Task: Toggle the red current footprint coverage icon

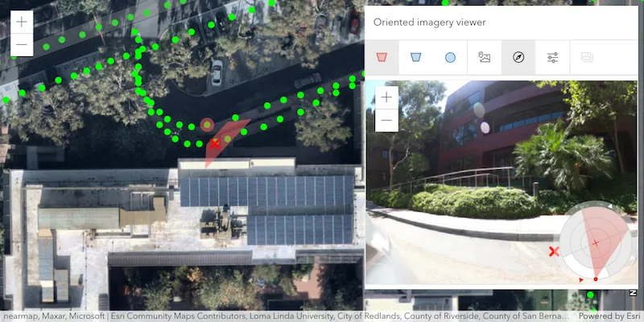Action: (x=382, y=57)
